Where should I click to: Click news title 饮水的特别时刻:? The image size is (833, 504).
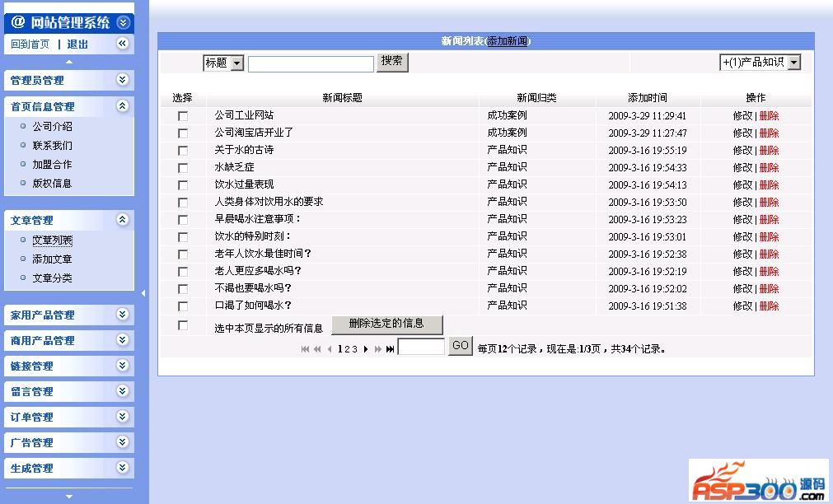[x=253, y=236]
